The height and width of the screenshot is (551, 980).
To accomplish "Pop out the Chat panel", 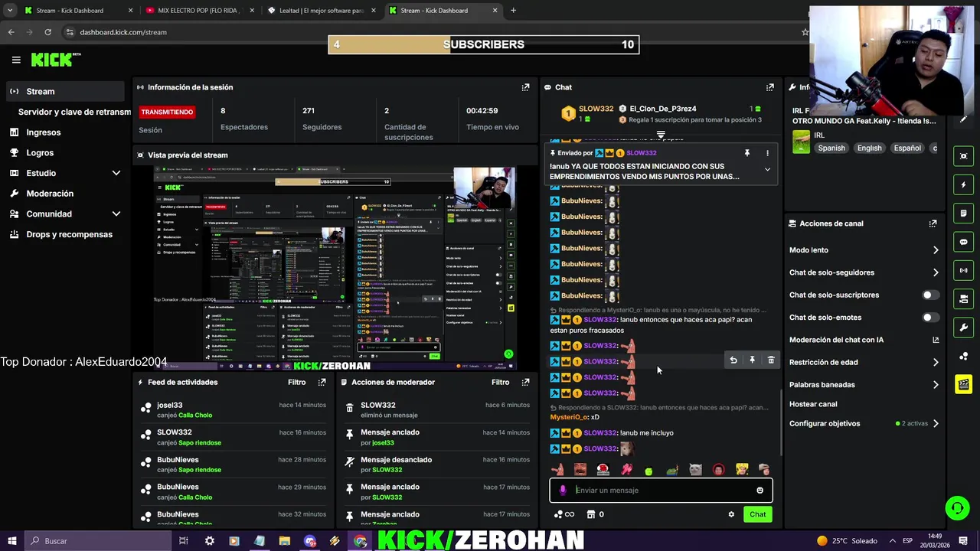I will pos(769,87).
